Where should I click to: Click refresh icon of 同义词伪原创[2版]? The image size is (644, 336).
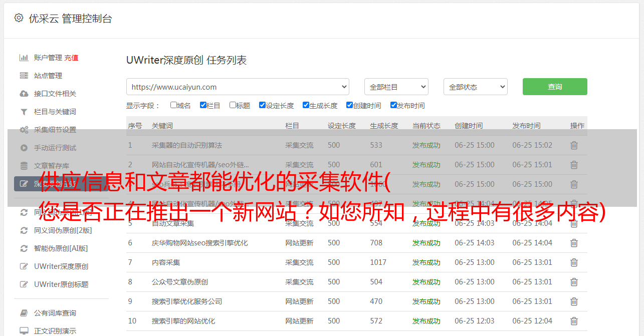coord(24,230)
